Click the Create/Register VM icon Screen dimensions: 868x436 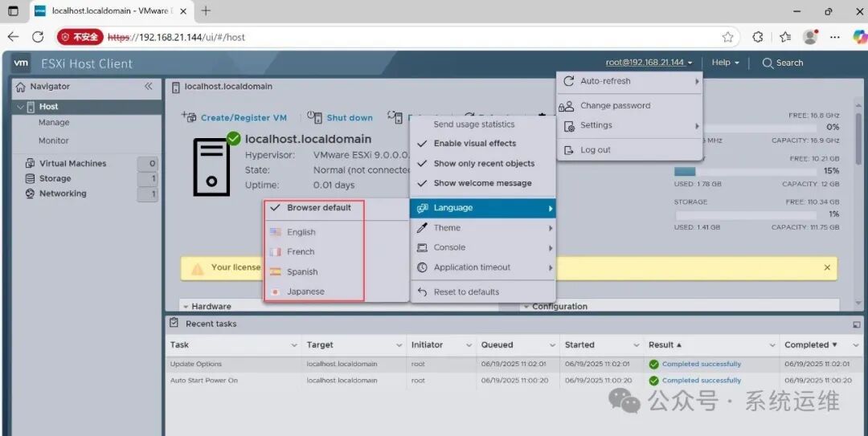point(189,116)
